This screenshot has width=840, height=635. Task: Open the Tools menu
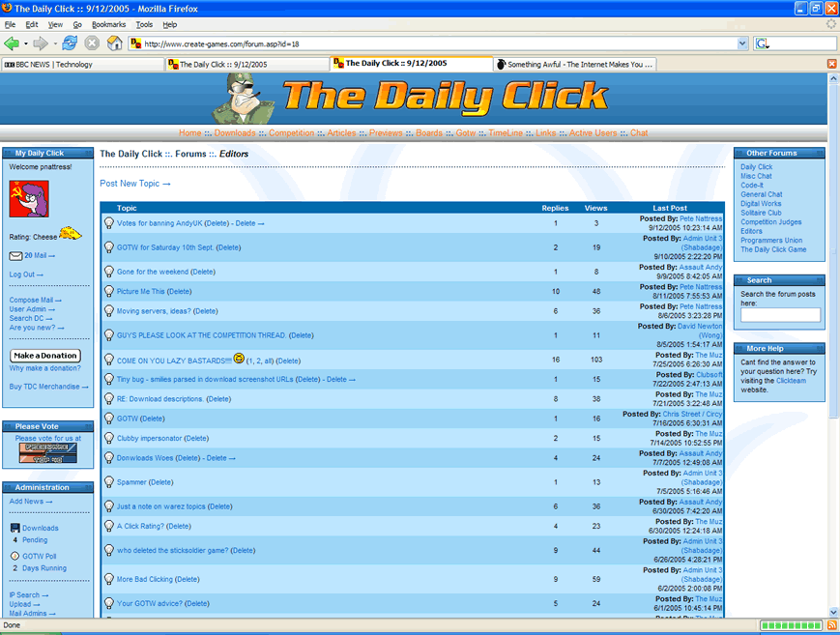pyautogui.click(x=144, y=25)
